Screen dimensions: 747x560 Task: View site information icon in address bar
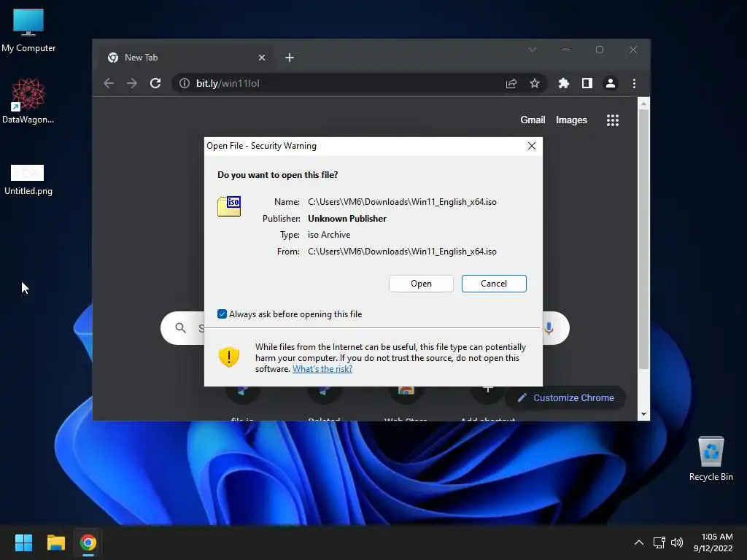(185, 83)
